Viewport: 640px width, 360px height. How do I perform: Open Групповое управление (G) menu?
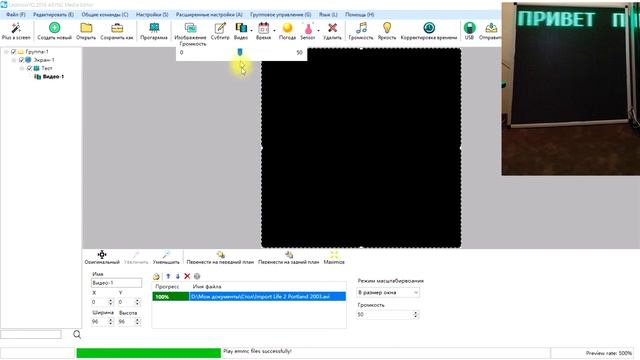[280, 14]
